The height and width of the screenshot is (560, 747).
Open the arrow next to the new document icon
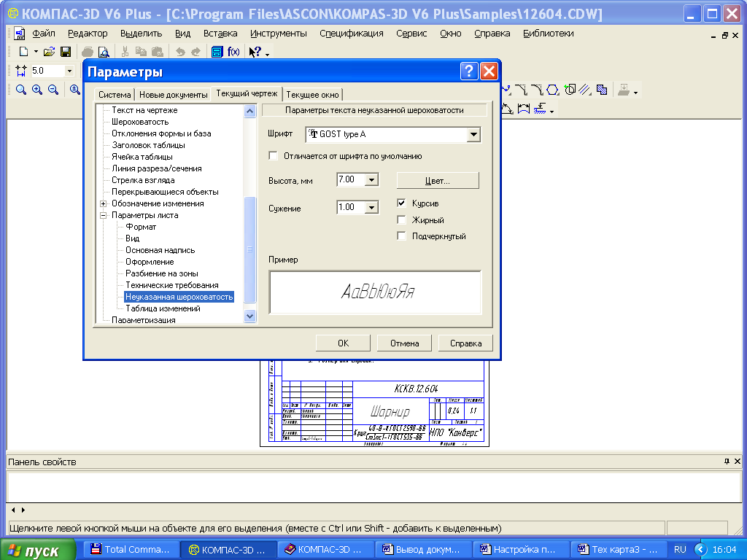coord(36,52)
